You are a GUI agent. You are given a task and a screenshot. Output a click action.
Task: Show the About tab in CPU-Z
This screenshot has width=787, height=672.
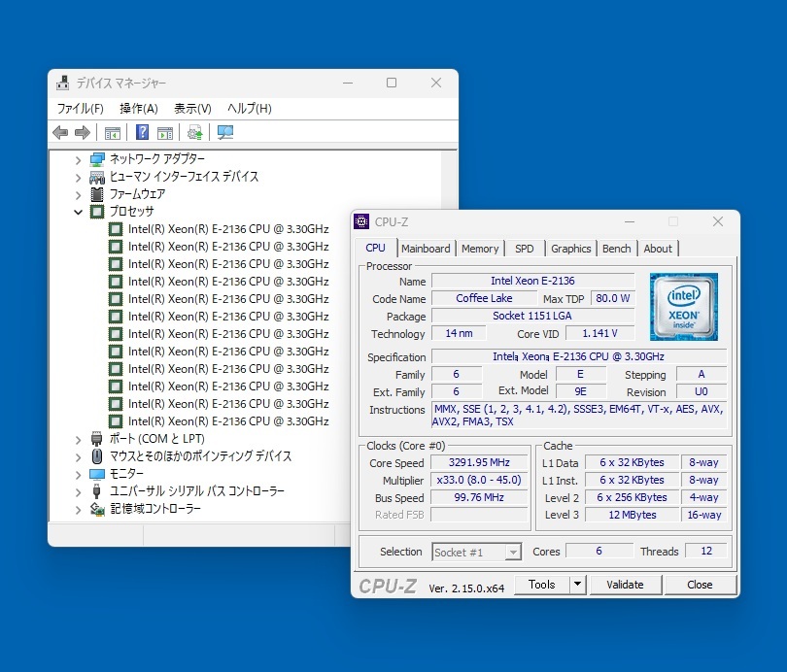[x=658, y=249]
